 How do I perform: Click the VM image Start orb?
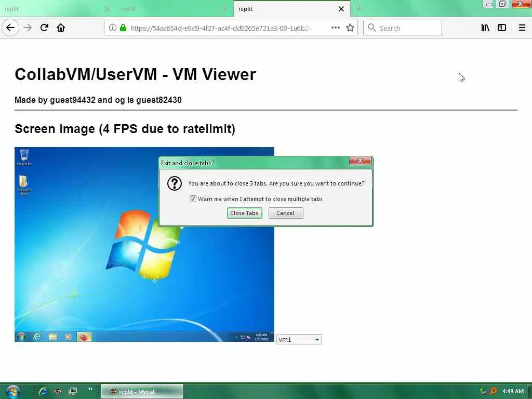[x=21, y=337]
